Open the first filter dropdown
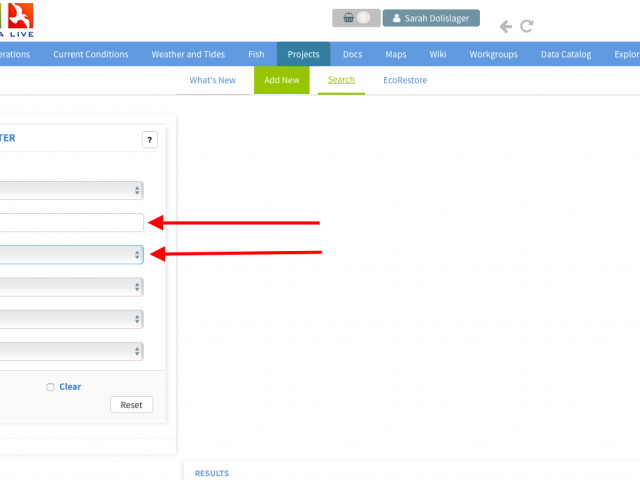640x480 pixels. pos(70,190)
